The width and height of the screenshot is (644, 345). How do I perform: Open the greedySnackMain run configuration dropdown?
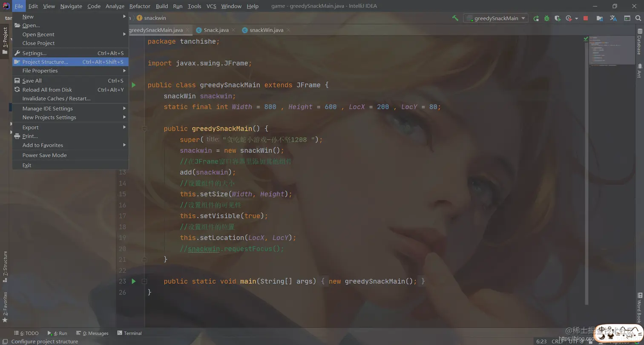[496, 18]
